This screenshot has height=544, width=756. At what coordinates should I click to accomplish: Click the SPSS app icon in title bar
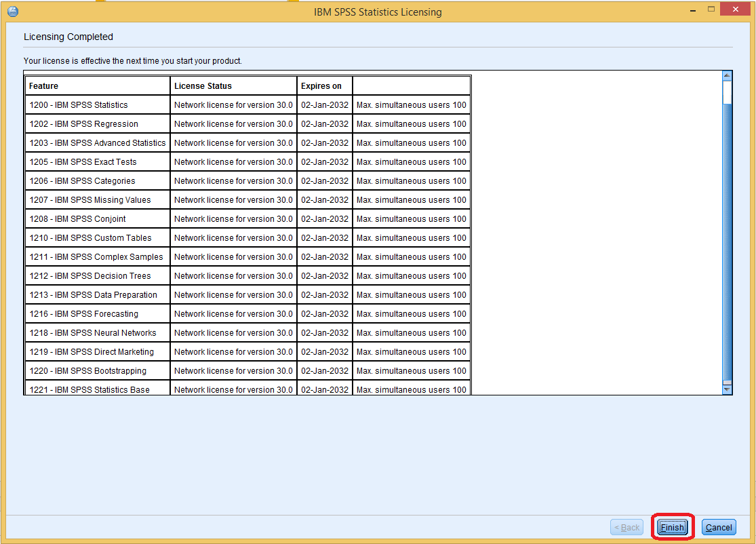tap(13, 12)
